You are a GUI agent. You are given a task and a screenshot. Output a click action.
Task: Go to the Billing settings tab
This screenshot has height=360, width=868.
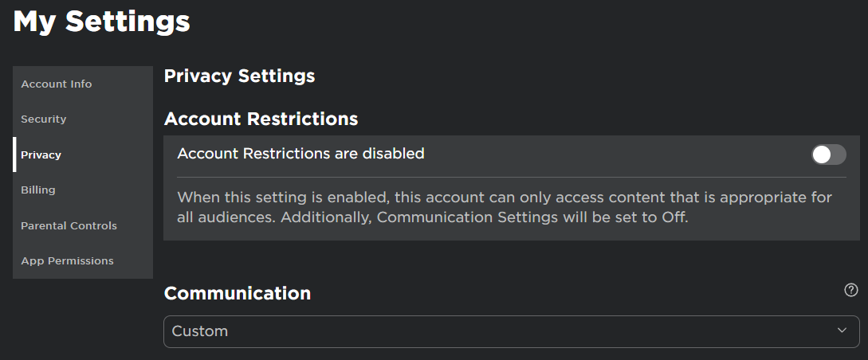(38, 190)
